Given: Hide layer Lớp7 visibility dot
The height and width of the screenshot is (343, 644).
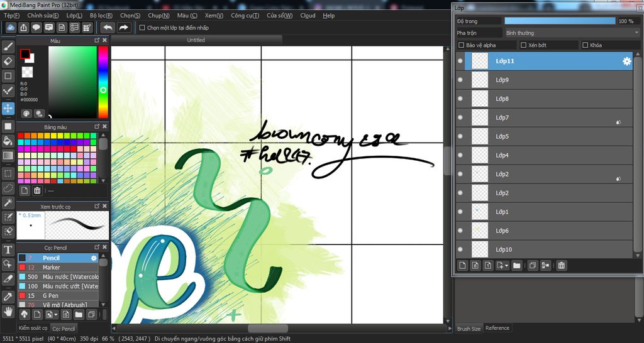Looking at the screenshot, I should (460, 117).
